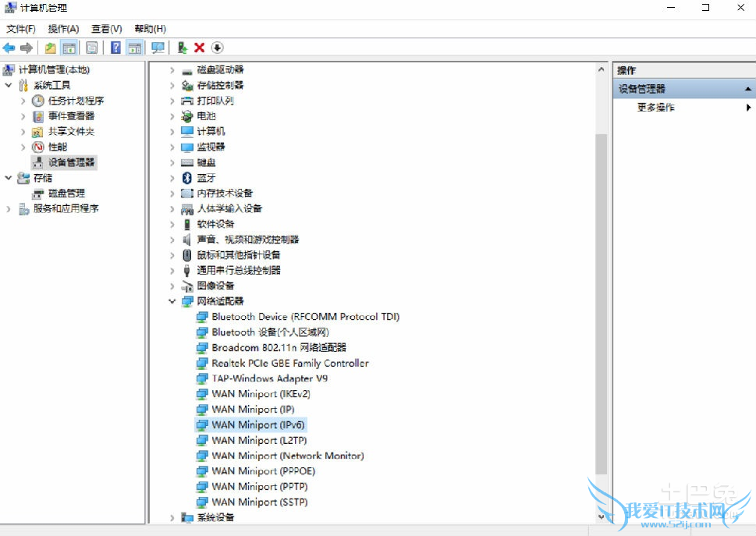Screen dimensions: 756x536
Task: Click the back arrow toolbar icon
Action: tap(9, 48)
